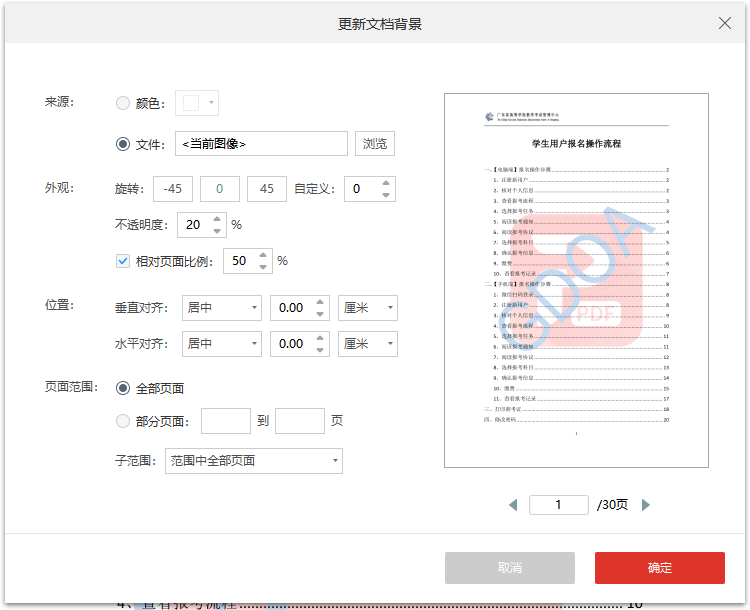Click the 确定 confirm button
The height and width of the screenshot is (610, 750).
point(660,568)
